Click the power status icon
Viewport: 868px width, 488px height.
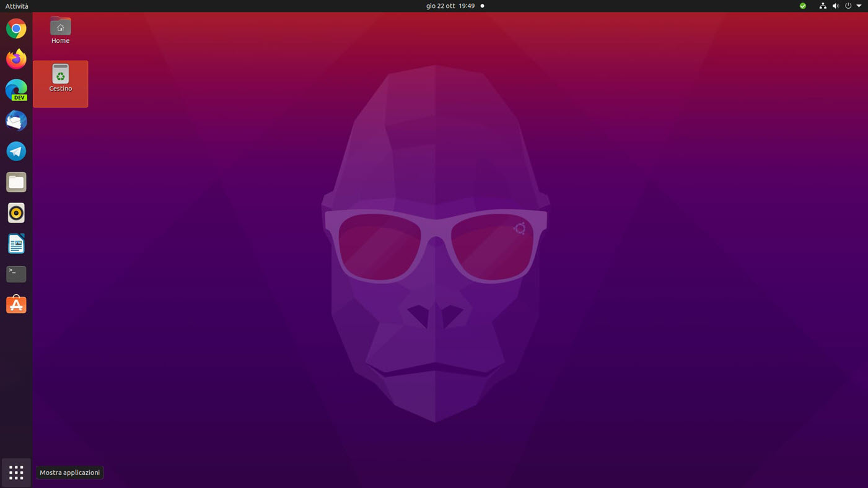(848, 6)
